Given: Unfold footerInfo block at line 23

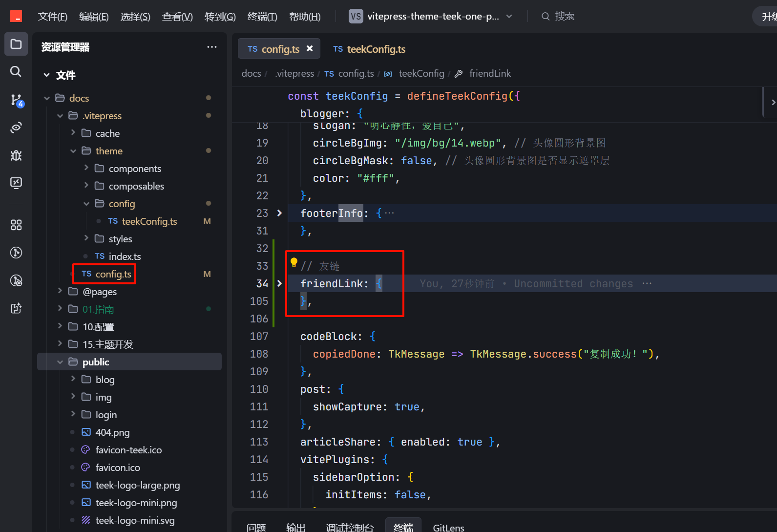Looking at the screenshot, I should (279, 213).
